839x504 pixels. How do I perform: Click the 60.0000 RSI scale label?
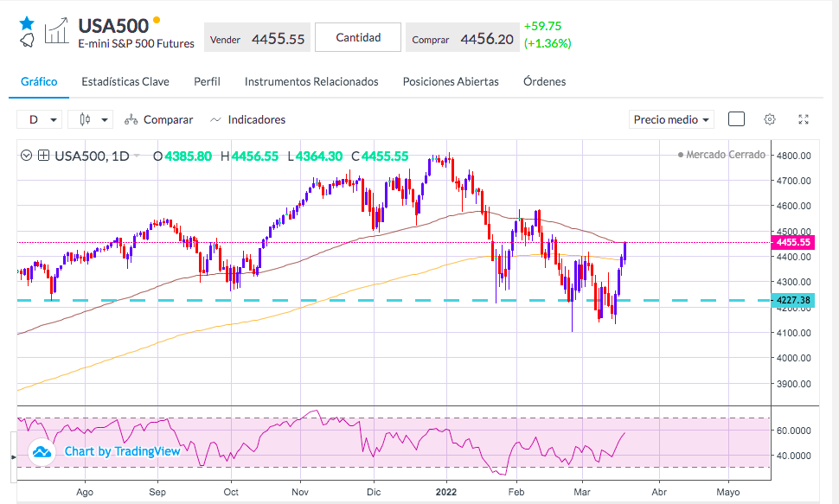793,431
